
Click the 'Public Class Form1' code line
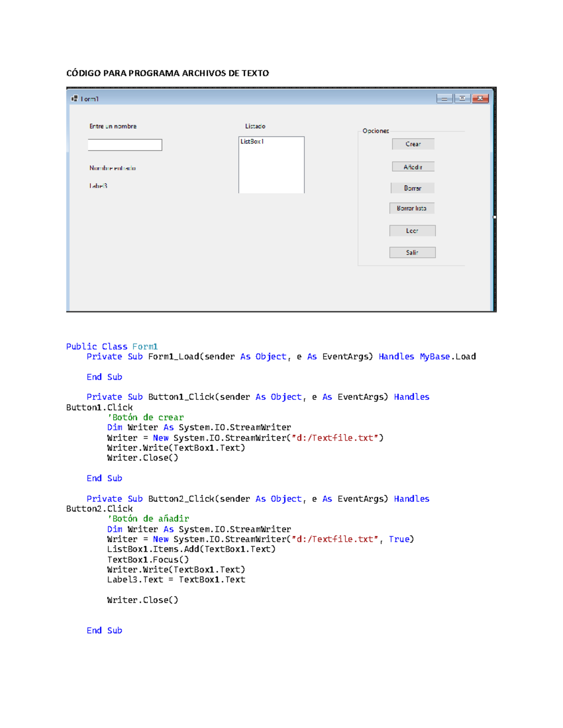click(112, 346)
